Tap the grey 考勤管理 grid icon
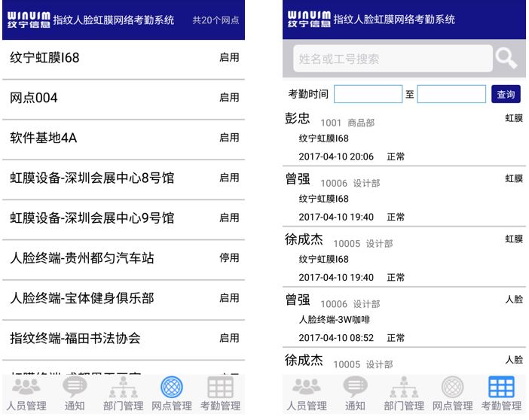 click(x=220, y=385)
